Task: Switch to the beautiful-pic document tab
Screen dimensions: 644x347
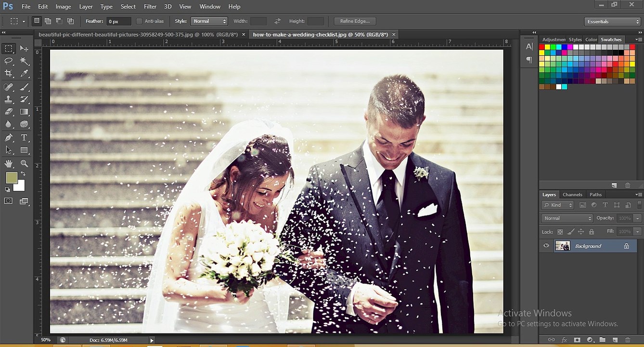Action: [x=138, y=35]
